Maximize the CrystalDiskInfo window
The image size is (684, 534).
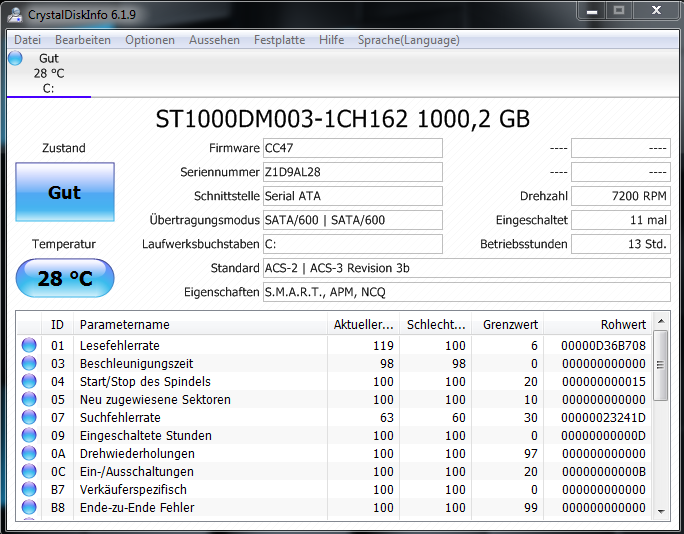619,11
